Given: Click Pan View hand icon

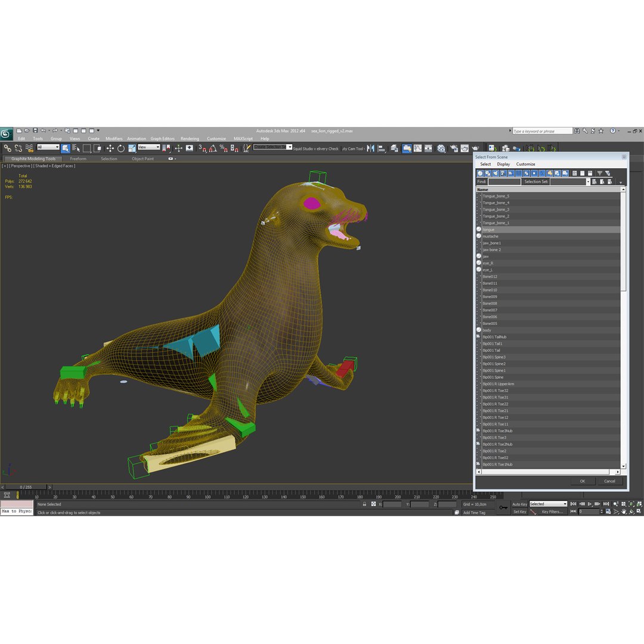Looking at the screenshot, I should (624, 512).
